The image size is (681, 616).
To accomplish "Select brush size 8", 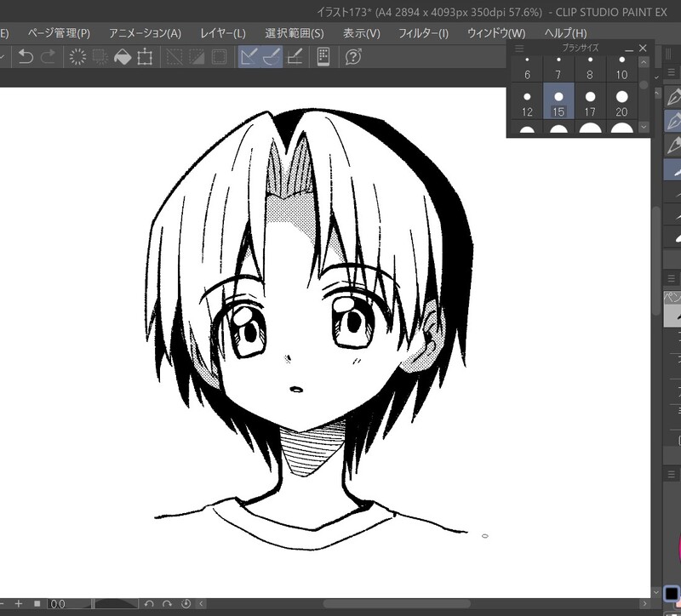I will tap(590, 69).
